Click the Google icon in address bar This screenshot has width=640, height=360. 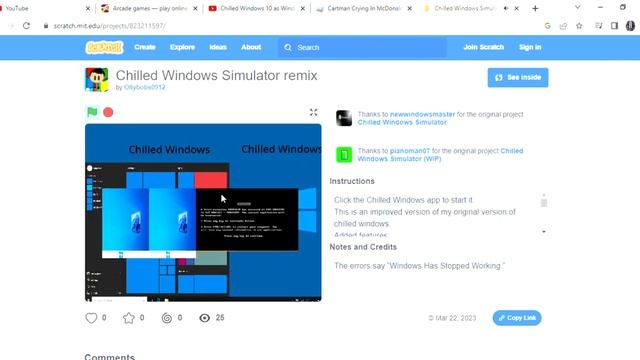click(x=547, y=26)
